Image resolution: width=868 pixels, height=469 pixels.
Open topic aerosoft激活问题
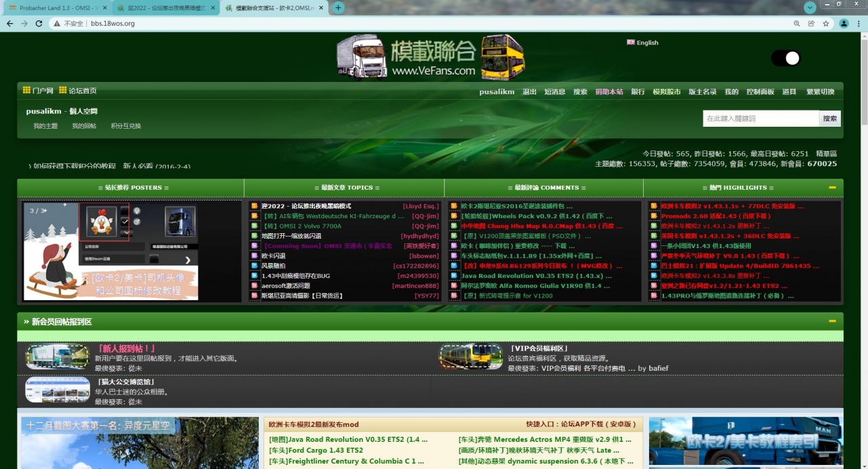coord(285,286)
